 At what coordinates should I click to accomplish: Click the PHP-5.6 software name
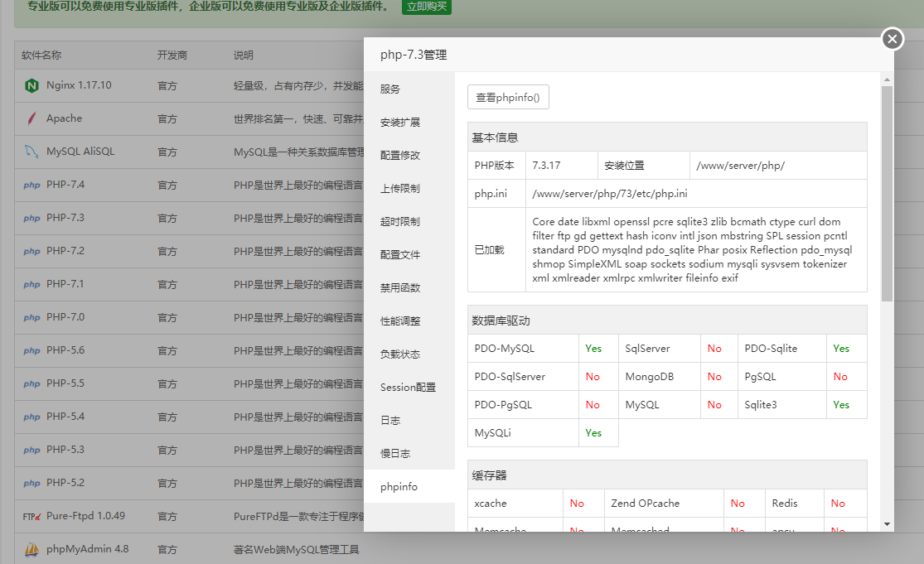point(65,350)
